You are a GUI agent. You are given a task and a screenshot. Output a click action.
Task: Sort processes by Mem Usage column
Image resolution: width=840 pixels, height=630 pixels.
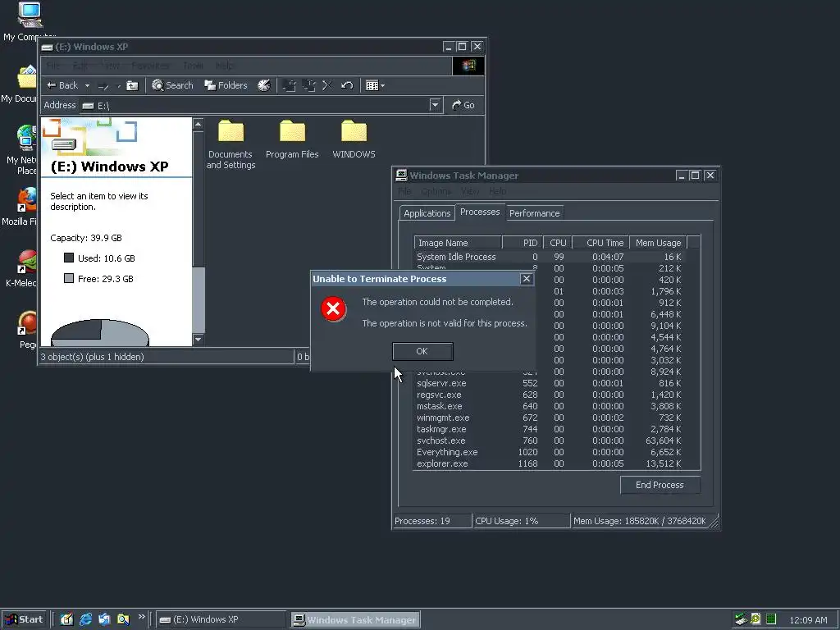(658, 243)
